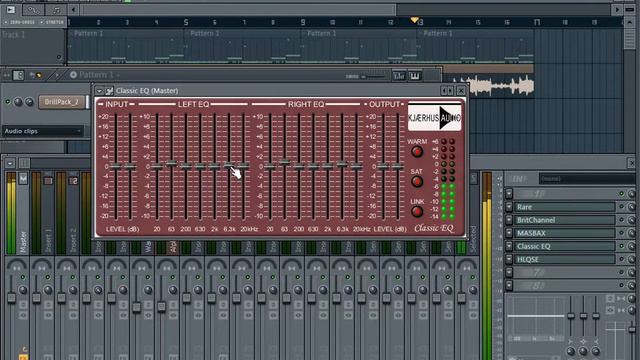Toggle the HLQSE effect on/off LED
This screenshot has width=640, height=360.
(621, 259)
